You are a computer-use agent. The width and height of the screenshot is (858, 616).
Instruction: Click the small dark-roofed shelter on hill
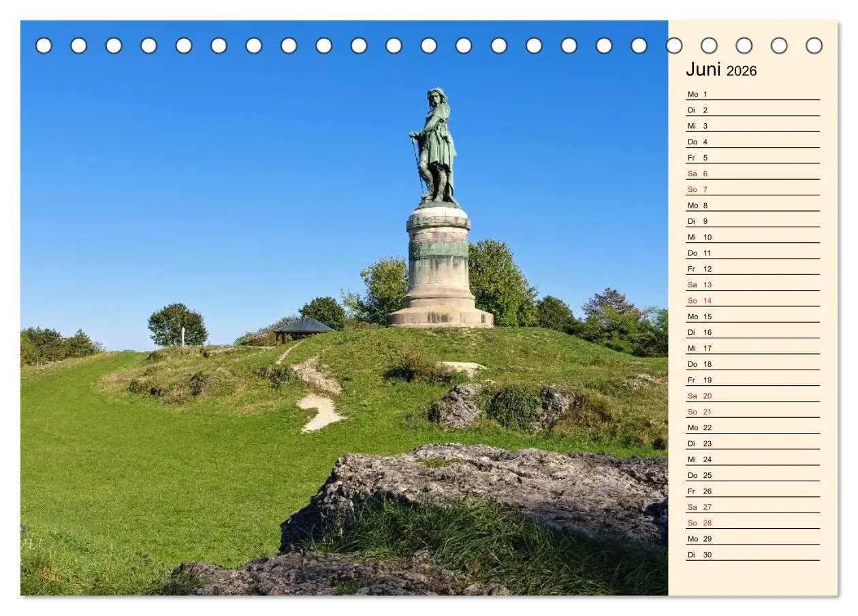tap(302, 329)
